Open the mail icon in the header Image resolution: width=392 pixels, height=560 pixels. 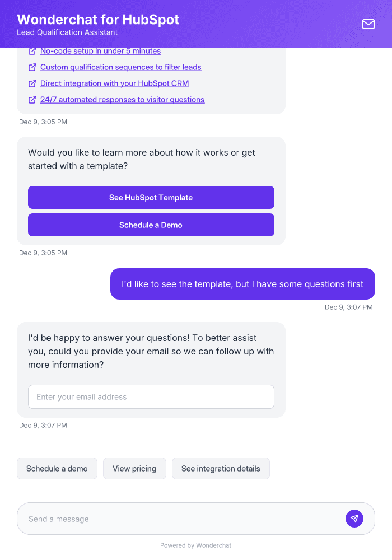pos(368,24)
